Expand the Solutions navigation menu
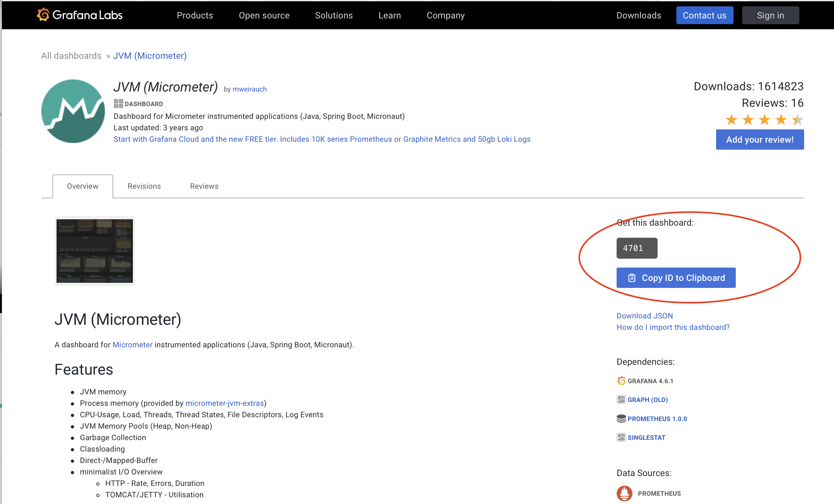Viewport: 834px width, 504px height. tap(334, 15)
